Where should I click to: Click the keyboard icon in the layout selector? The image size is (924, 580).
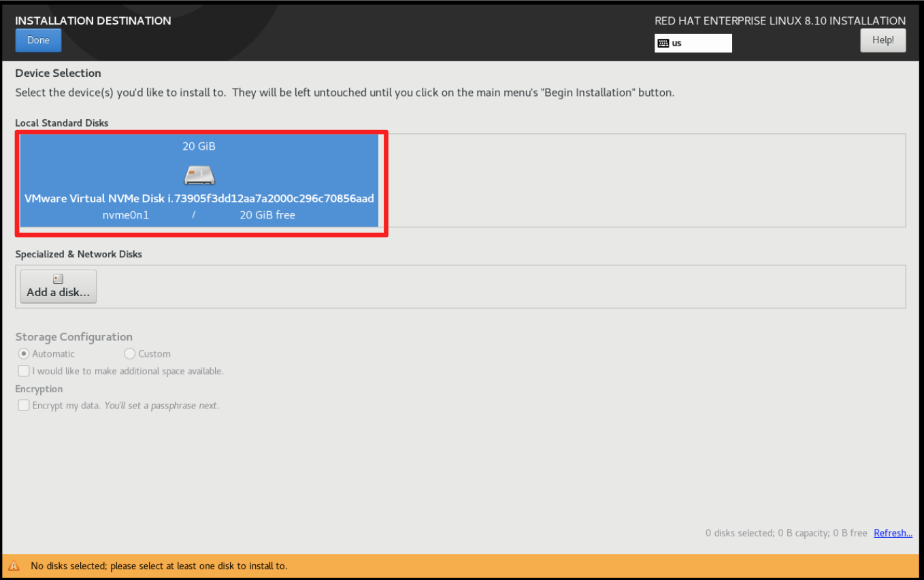pos(664,43)
